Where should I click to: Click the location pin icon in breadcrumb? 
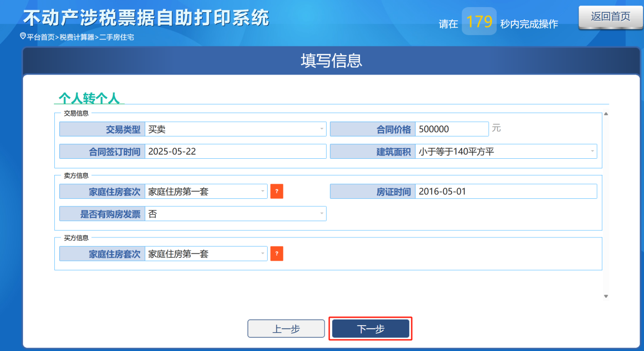22,37
